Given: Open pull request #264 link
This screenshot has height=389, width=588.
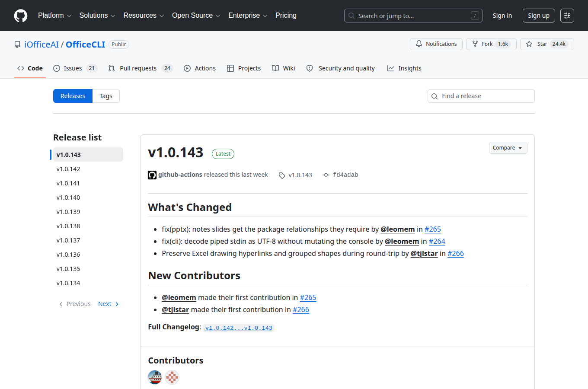Looking at the screenshot, I should click(x=437, y=241).
